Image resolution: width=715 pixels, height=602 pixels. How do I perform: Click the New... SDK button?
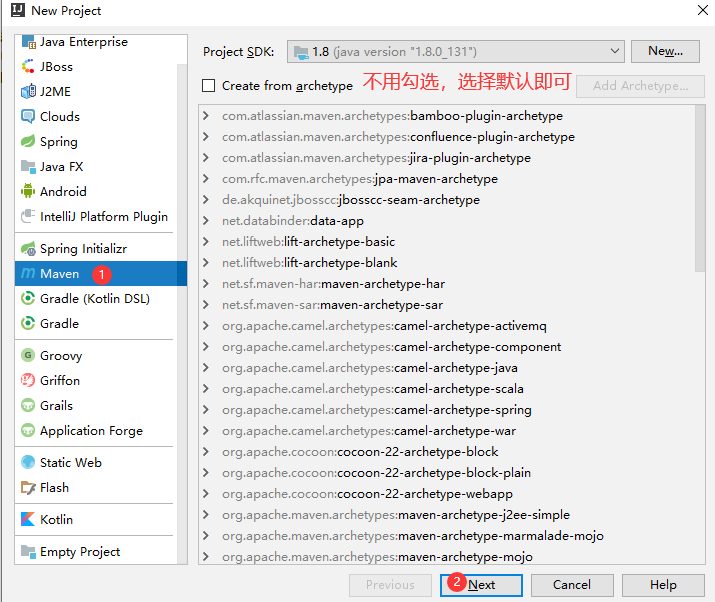click(665, 51)
